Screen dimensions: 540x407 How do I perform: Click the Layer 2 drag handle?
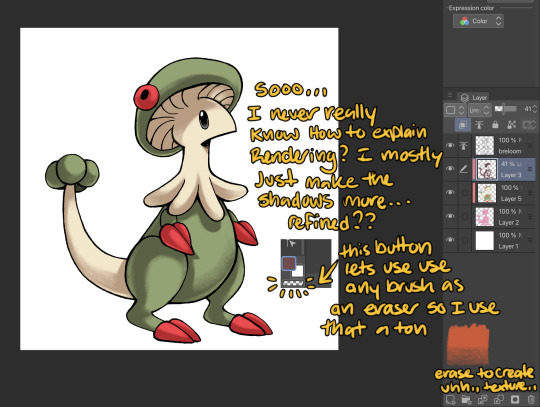pos(530,217)
